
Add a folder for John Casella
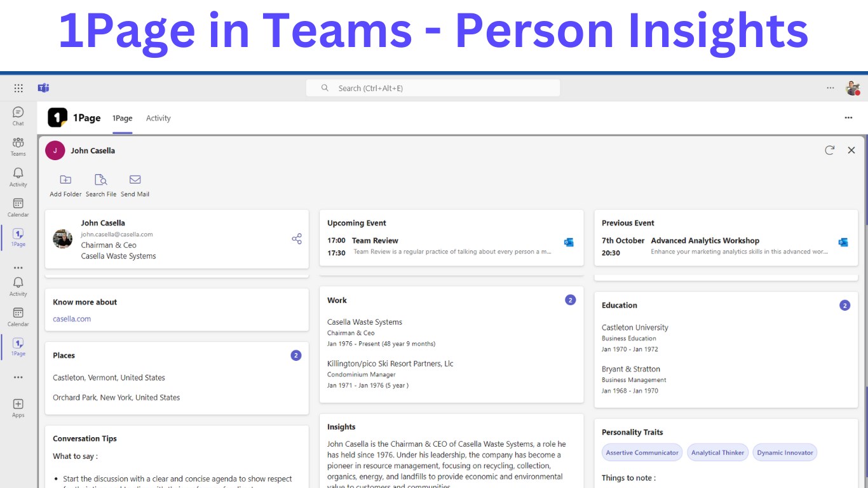click(65, 186)
